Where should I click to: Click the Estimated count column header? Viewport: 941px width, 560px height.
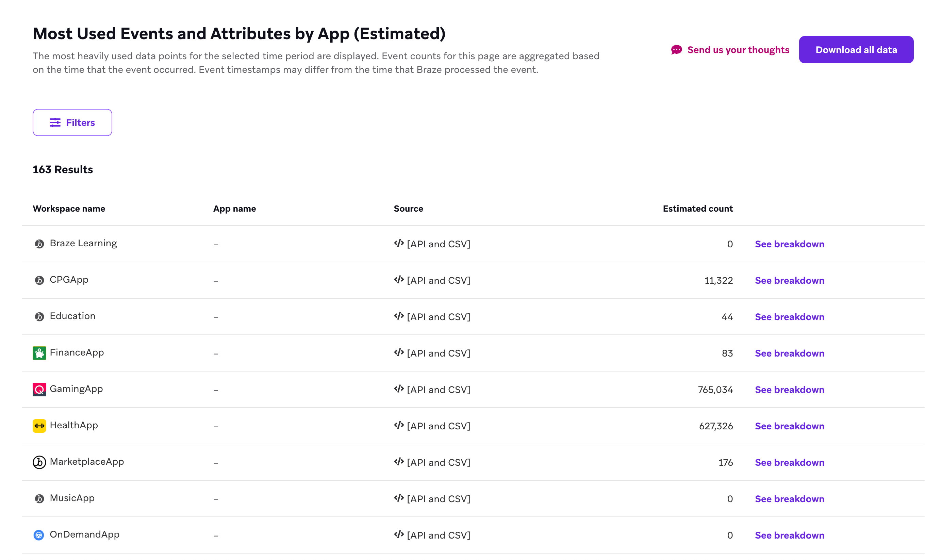(x=697, y=208)
